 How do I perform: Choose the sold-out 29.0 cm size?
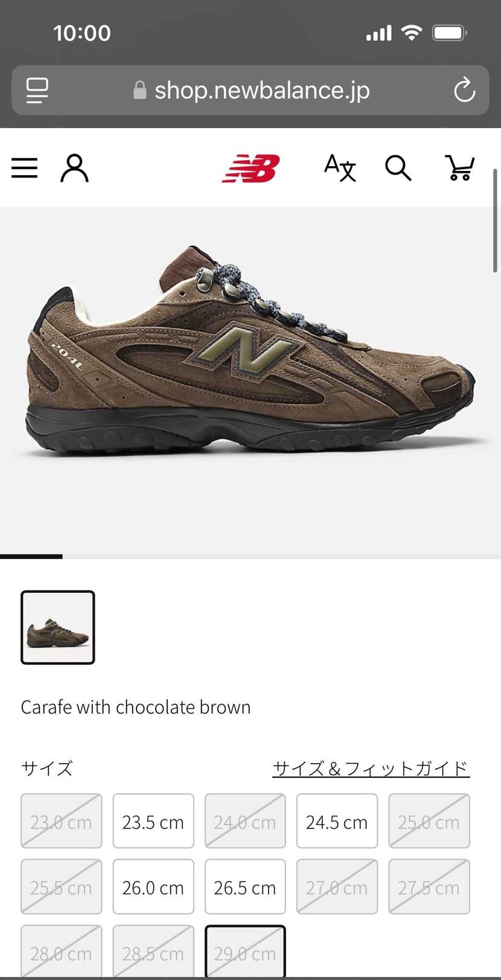pyautogui.click(x=245, y=952)
